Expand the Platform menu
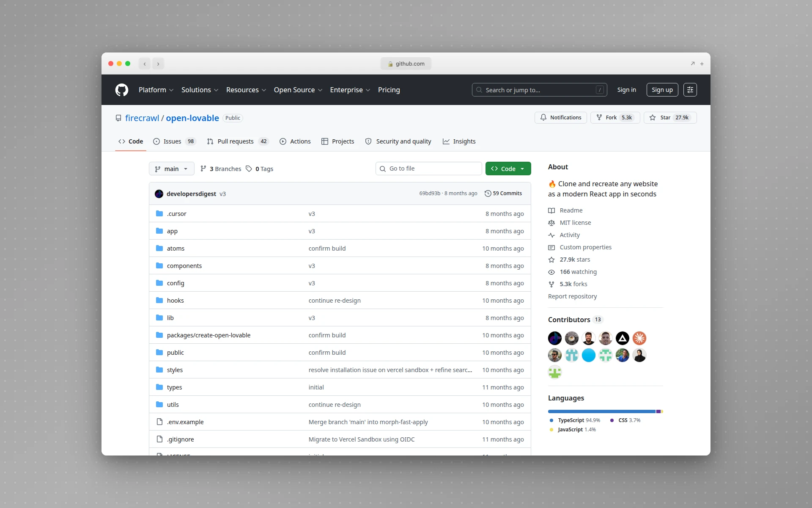Screen dimensions: 812x508 [156, 90]
